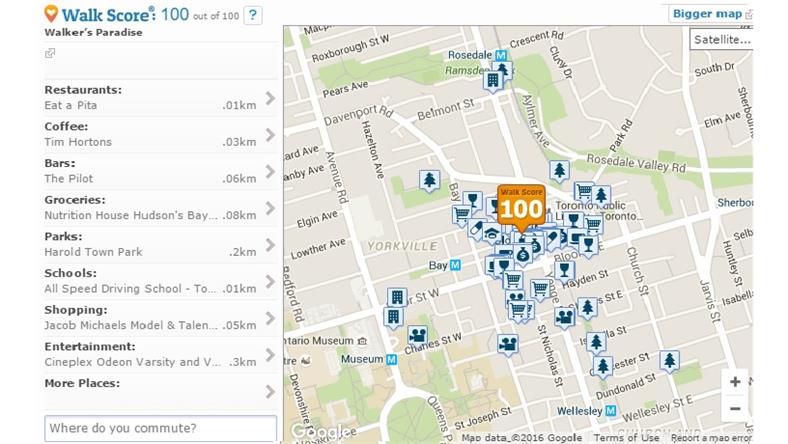Open the Terms of Use link

click(629, 438)
